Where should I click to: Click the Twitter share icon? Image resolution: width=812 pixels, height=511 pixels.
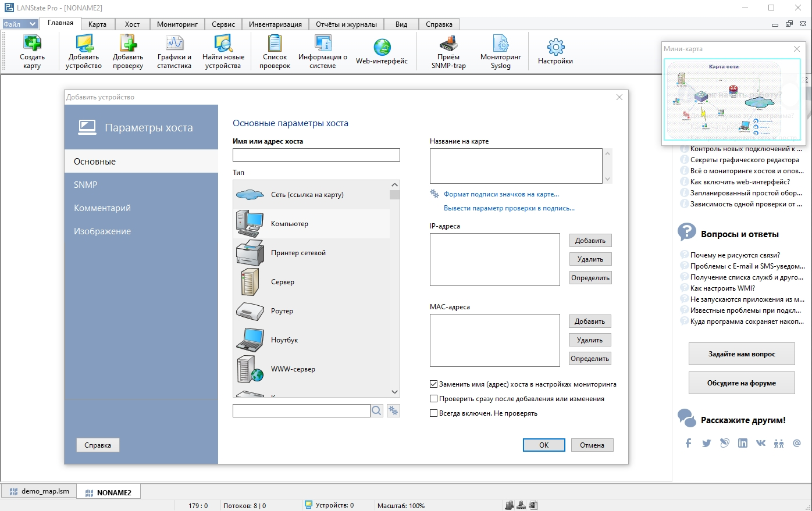[x=707, y=443]
